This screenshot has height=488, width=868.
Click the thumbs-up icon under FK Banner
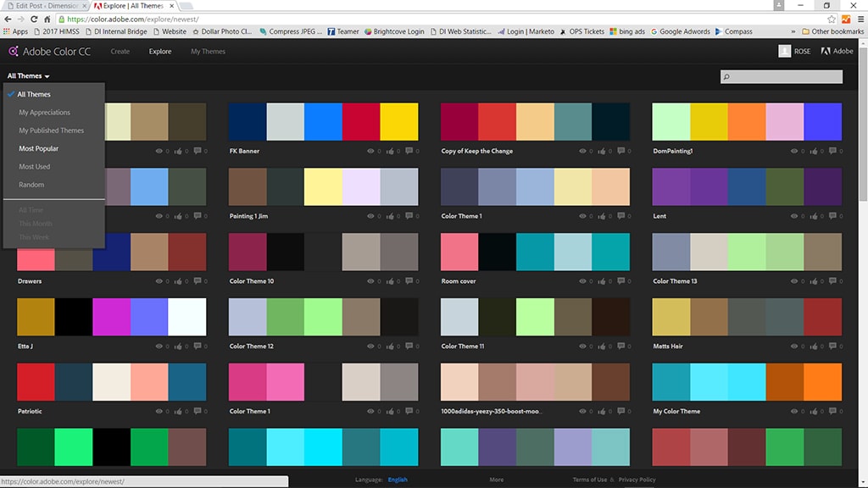pyautogui.click(x=389, y=151)
